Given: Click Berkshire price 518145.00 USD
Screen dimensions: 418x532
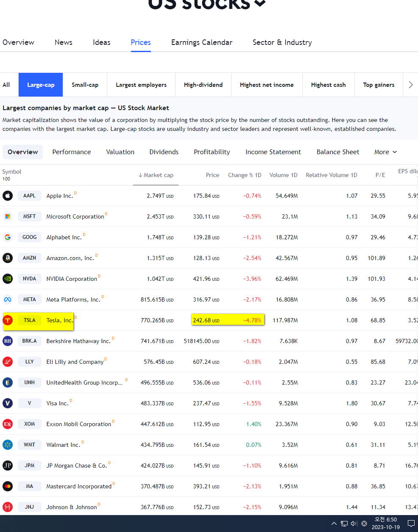Looking at the screenshot, I should coord(201,341).
